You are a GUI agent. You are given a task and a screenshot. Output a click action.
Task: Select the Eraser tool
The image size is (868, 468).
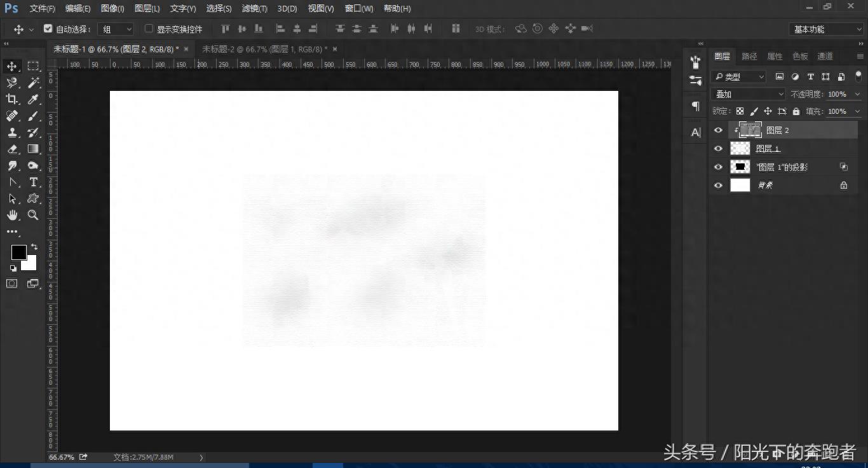point(12,149)
